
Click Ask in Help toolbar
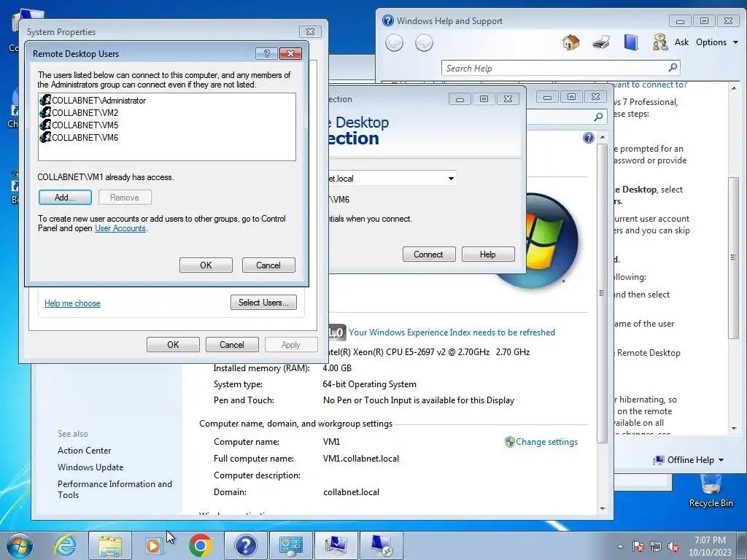[x=681, y=42]
